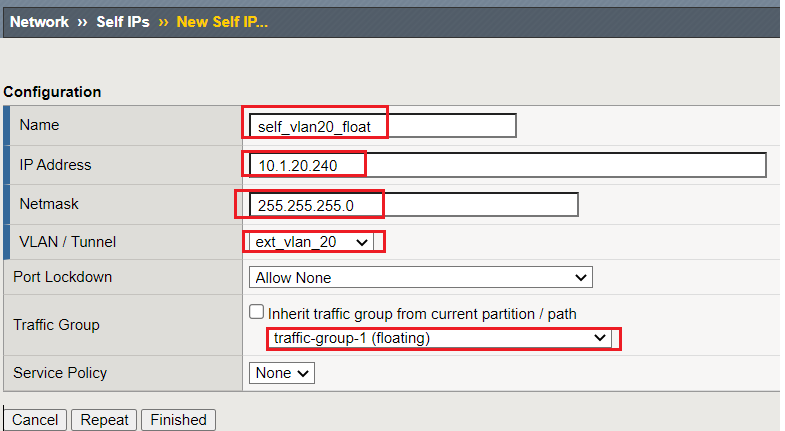Click the Repeat button
The image size is (785, 431).
click(x=104, y=419)
